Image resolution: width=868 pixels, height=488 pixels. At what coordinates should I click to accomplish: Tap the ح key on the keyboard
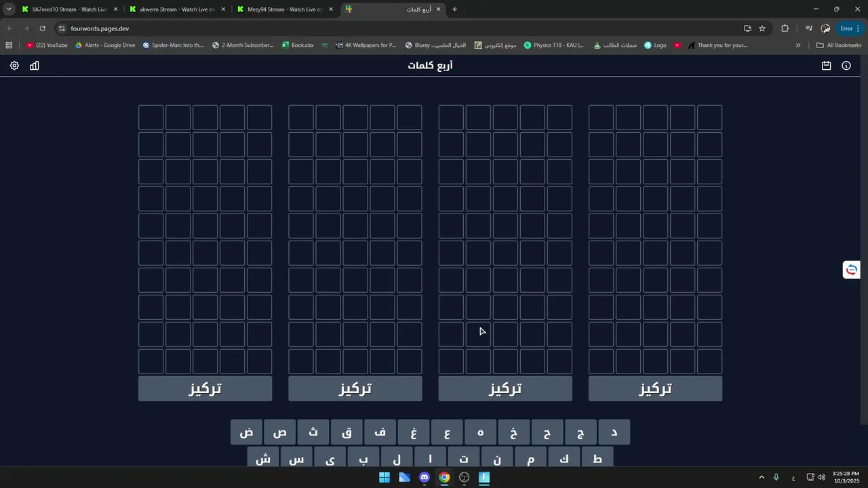547,432
